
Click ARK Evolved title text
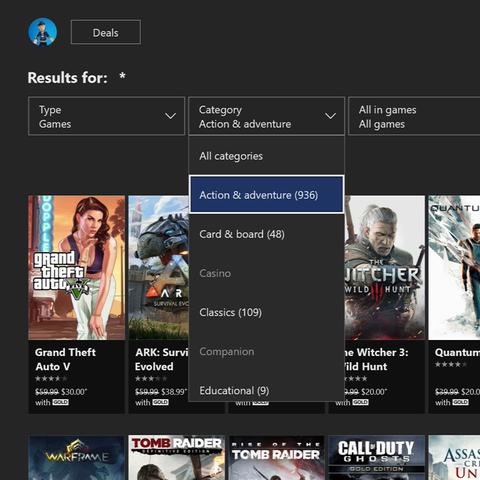(x=162, y=359)
